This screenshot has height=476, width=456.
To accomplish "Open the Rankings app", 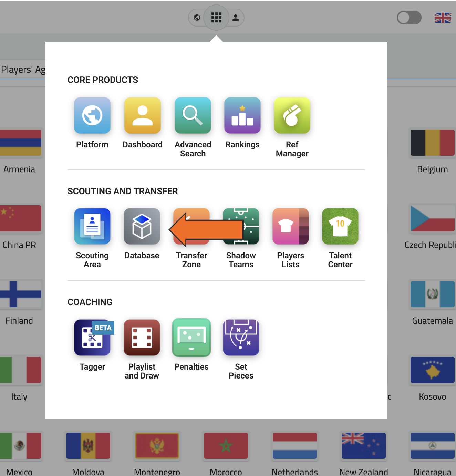I will pos(242,115).
